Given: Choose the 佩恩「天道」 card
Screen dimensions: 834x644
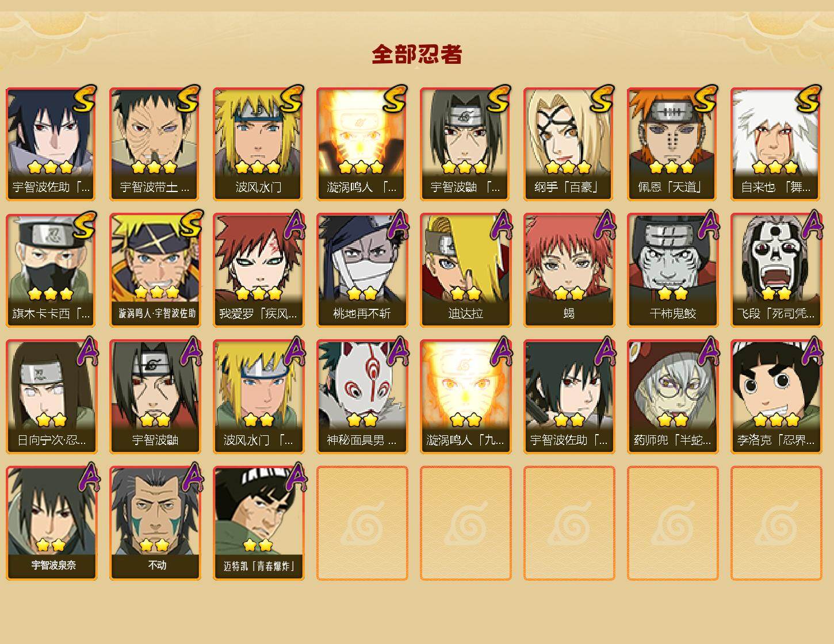Looking at the screenshot, I should tap(673, 144).
